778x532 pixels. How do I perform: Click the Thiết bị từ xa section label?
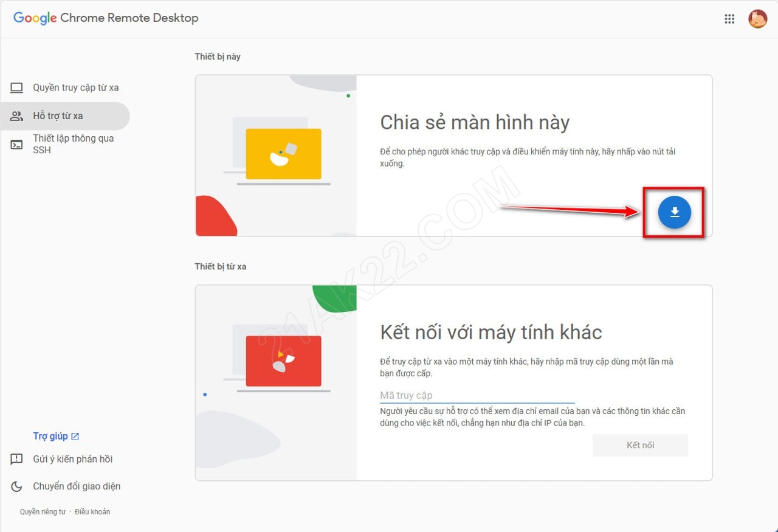tap(221, 266)
